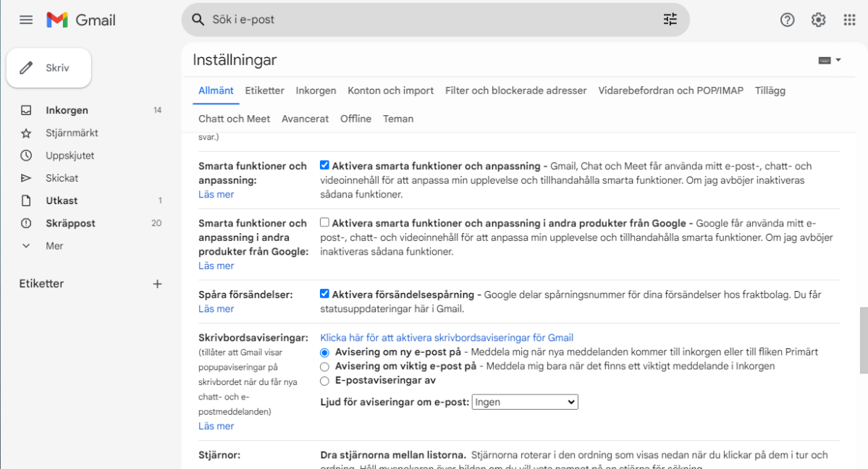Disable Aktivera försändelsespårning checkbox
The width and height of the screenshot is (868, 469).
324,294
